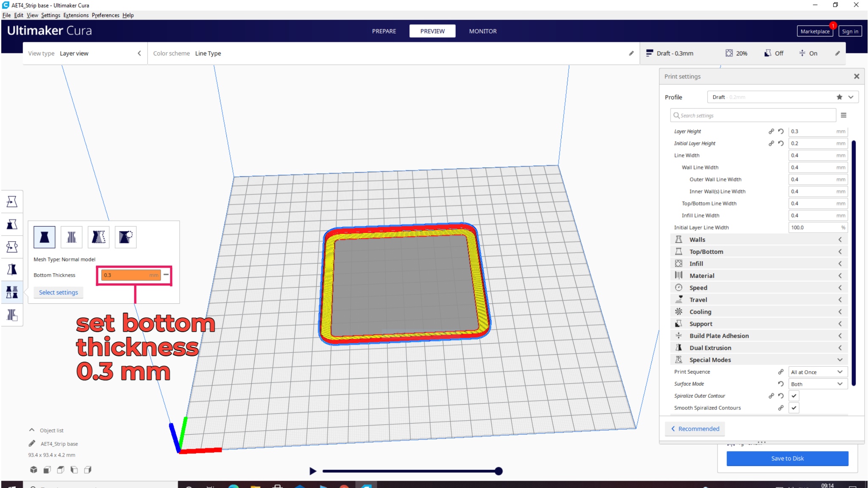Click the layer simulation slider handle
Viewport: 868px width, 488px height.
tap(498, 471)
